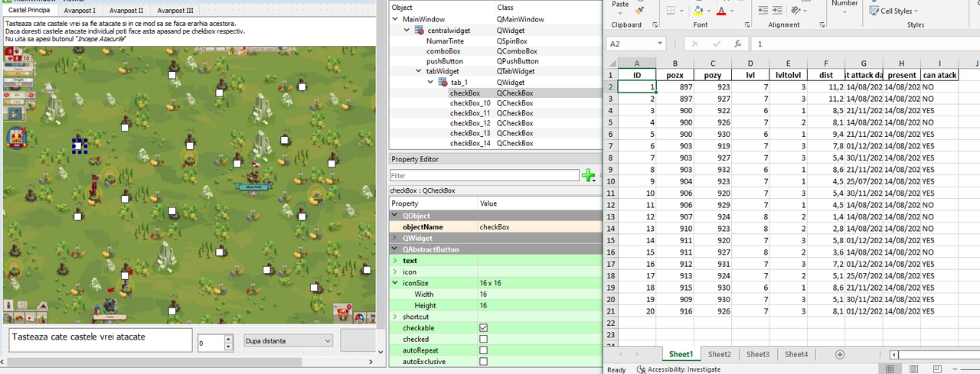
Task: Click the Insert Function fx icon
Action: [738, 44]
